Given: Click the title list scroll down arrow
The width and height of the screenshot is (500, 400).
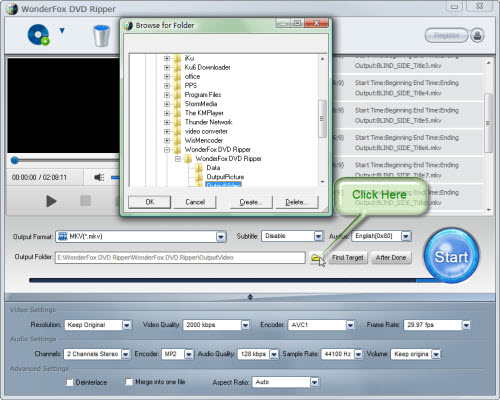Looking at the screenshot, I should pyautogui.click(x=488, y=210).
